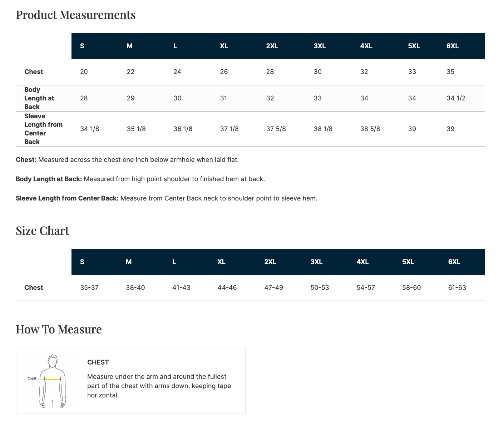The height and width of the screenshot is (421, 504).
Task: Select 6XL header in Size Chart table
Action: pos(454,262)
